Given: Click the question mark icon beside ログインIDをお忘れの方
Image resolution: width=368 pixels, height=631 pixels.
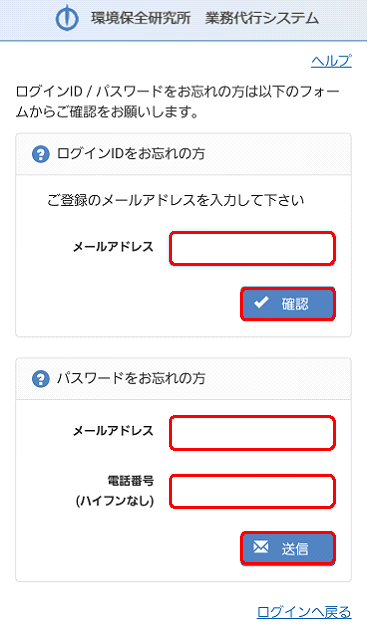Looking at the screenshot, I should 41,155.
